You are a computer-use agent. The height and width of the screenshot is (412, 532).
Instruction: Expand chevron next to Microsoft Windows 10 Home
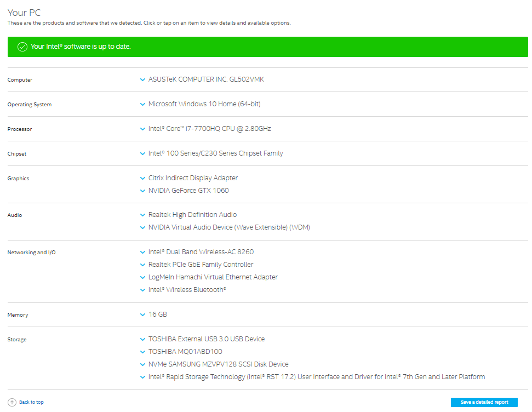coord(142,104)
